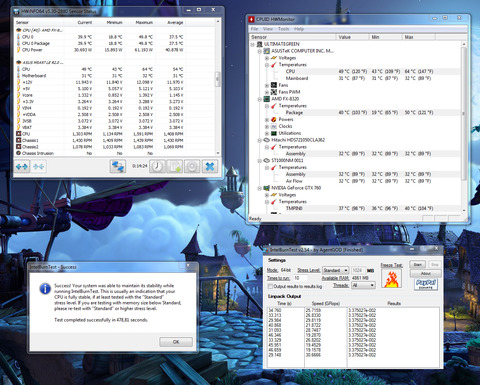Click the IntelBurnTest Start button
480x385 pixels.
tap(417, 264)
